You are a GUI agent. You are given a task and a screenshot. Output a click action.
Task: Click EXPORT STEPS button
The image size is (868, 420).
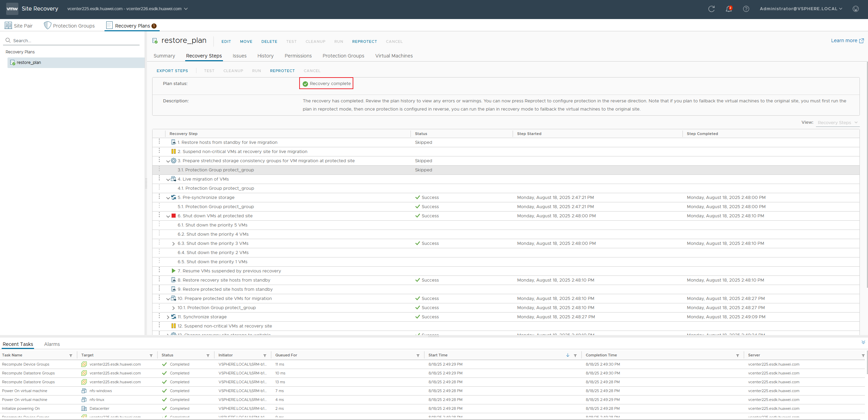coord(172,71)
